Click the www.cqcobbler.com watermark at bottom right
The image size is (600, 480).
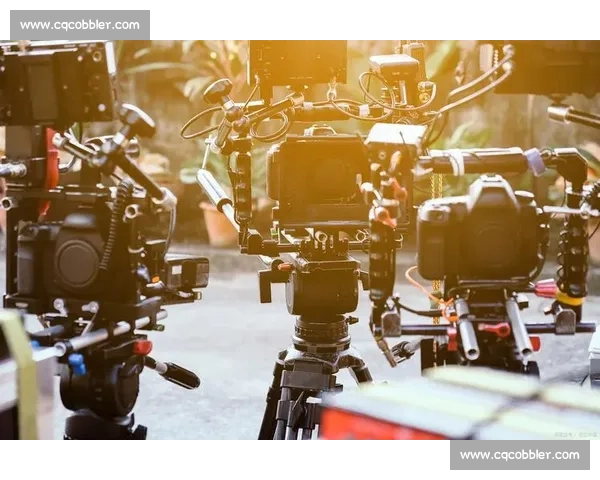pos(519,455)
